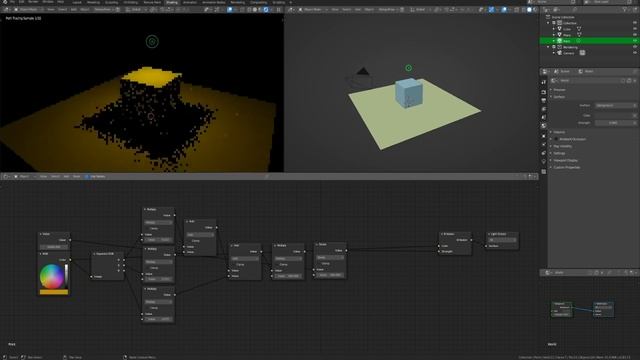Toggle visibility of the Cube in the outliner
Screen dimensions: 640x360
[x=635, y=29]
